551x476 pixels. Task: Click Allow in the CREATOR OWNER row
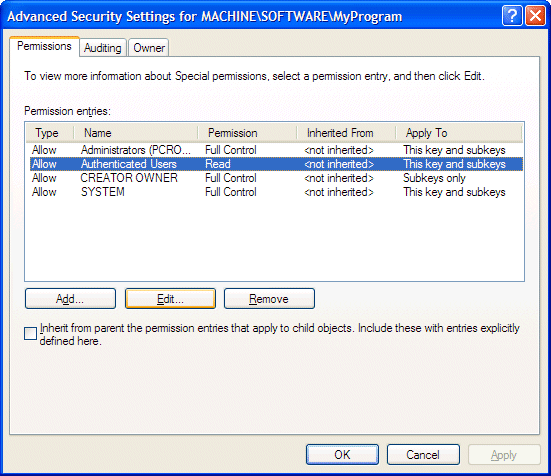click(44, 178)
